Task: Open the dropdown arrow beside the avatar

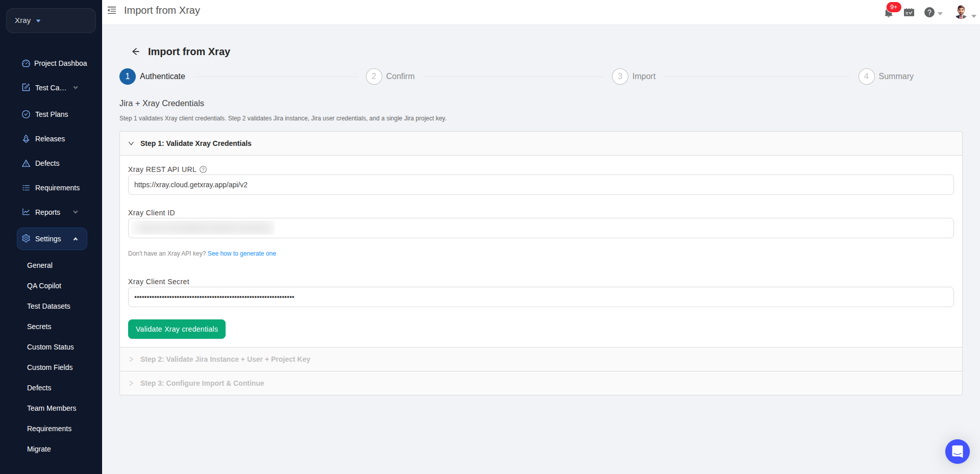Action: (x=973, y=16)
